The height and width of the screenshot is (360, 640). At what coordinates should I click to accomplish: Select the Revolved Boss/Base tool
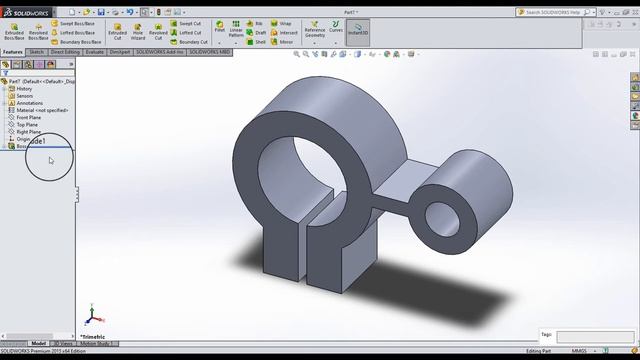pos(38,32)
